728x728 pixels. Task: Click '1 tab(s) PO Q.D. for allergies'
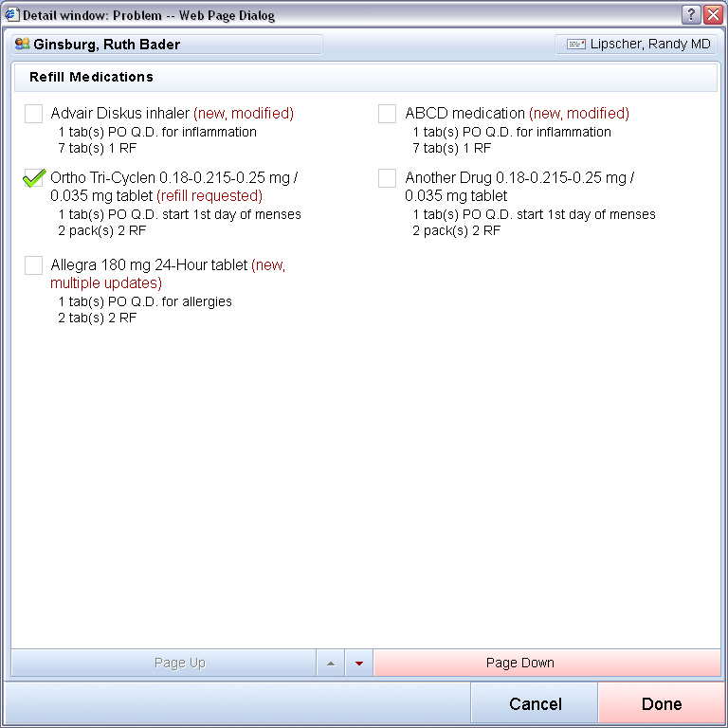click(145, 301)
